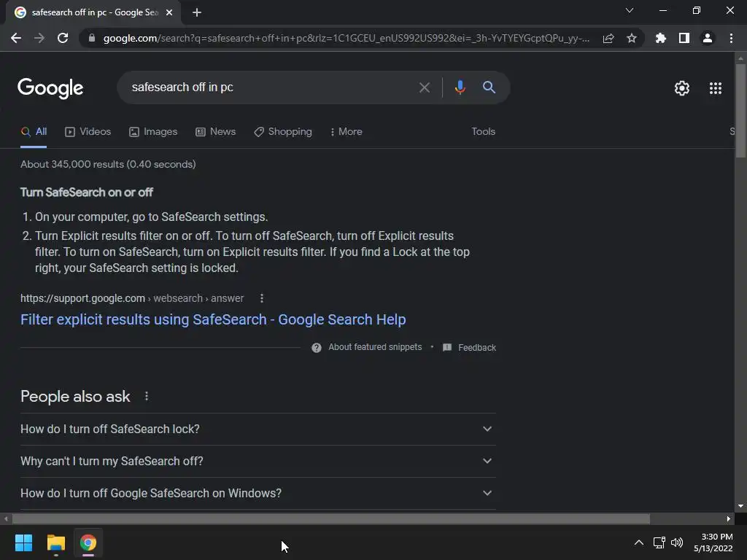Click the forward navigation arrow
The width and height of the screenshot is (747, 560).
click(x=39, y=38)
